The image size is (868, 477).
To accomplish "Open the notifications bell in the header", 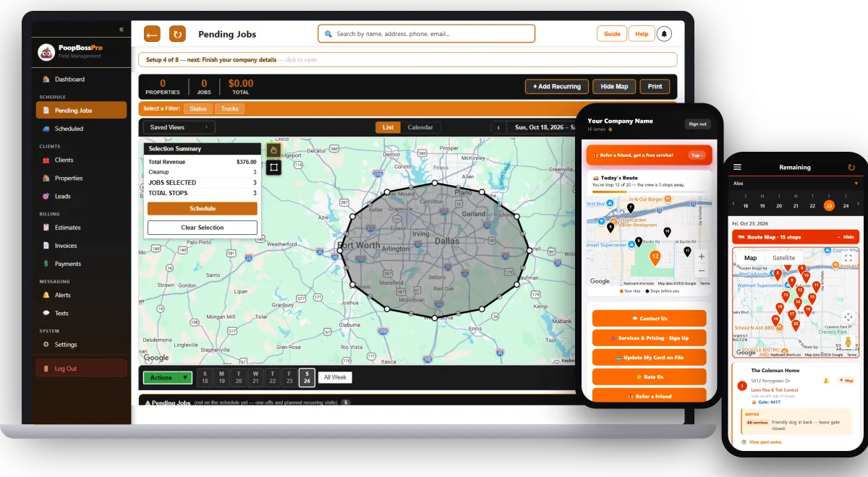I will point(664,34).
